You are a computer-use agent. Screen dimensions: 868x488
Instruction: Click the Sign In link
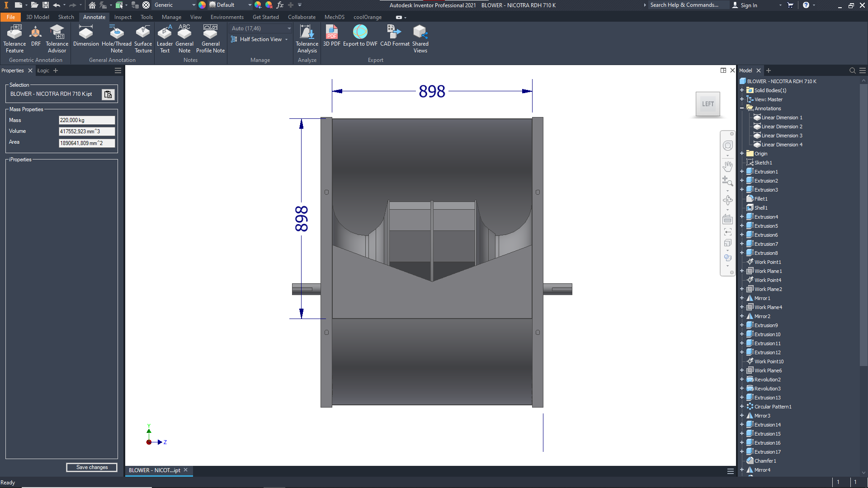coord(749,5)
